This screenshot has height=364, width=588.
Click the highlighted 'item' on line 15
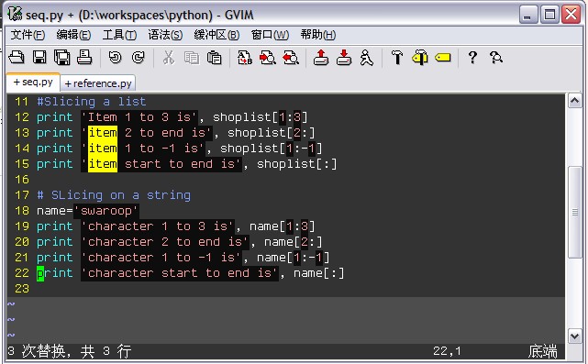click(103, 164)
